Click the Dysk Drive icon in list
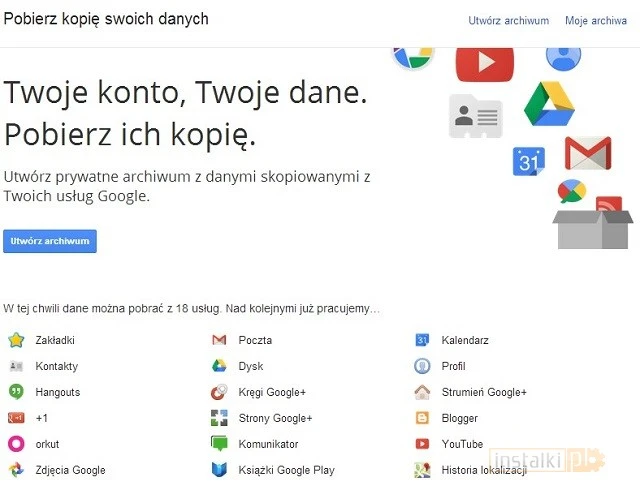The height and width of the screenshot is (503, 640). [219, 366]
